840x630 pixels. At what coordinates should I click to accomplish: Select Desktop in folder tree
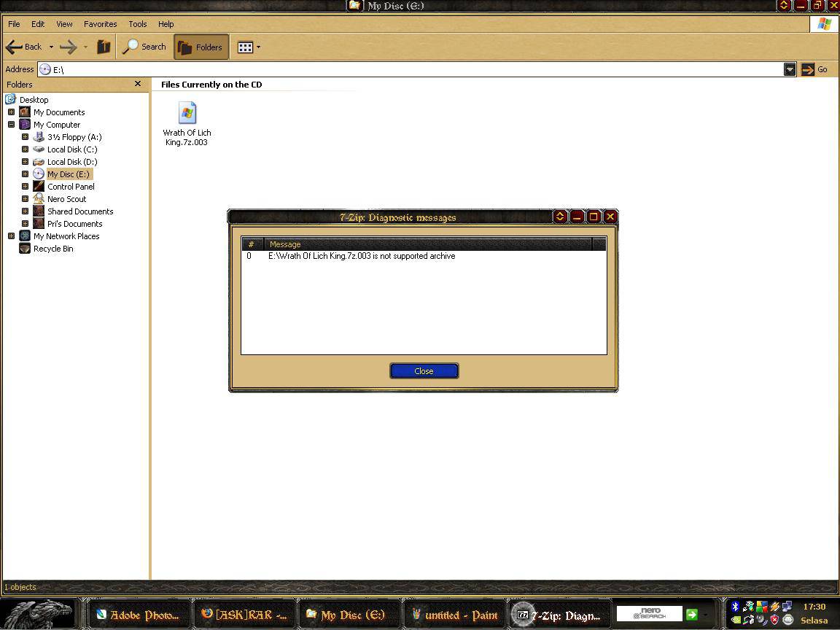coord(34,100)
